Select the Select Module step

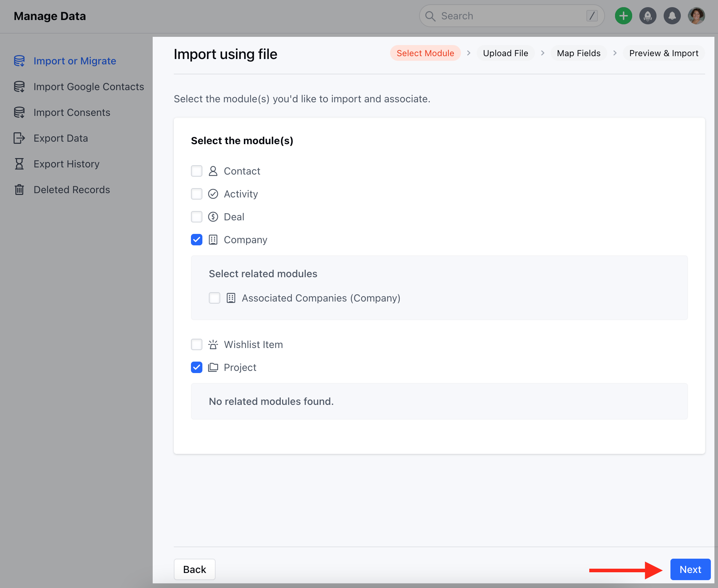click(x=426, y=53)
